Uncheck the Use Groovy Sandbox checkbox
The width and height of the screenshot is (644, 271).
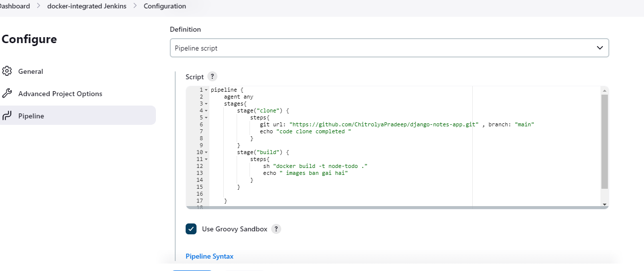click(x=191, y=229)
